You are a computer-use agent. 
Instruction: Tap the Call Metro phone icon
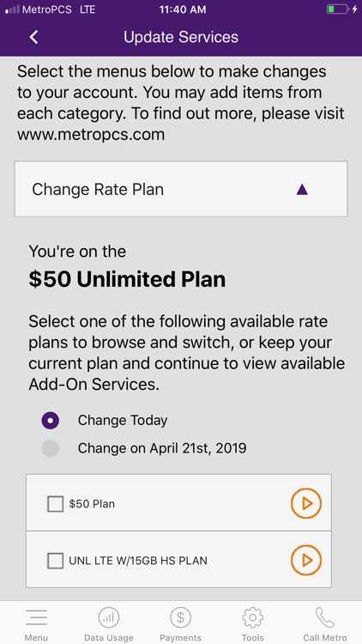click(x=325, y=617)
